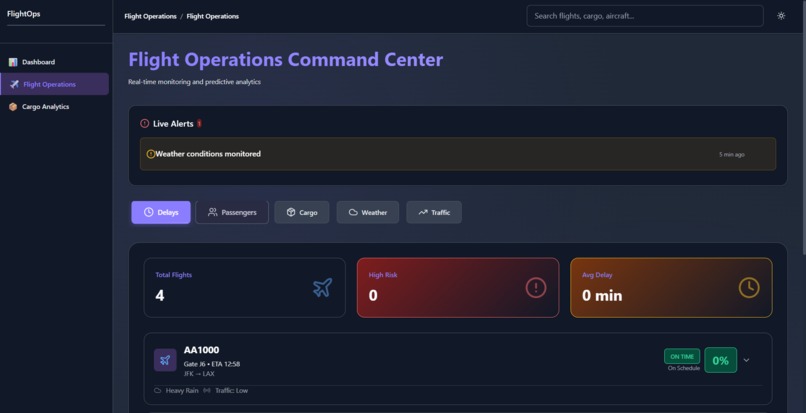Switch to the Traffic tab
The image size is (806, 413).
coord(434,212)
